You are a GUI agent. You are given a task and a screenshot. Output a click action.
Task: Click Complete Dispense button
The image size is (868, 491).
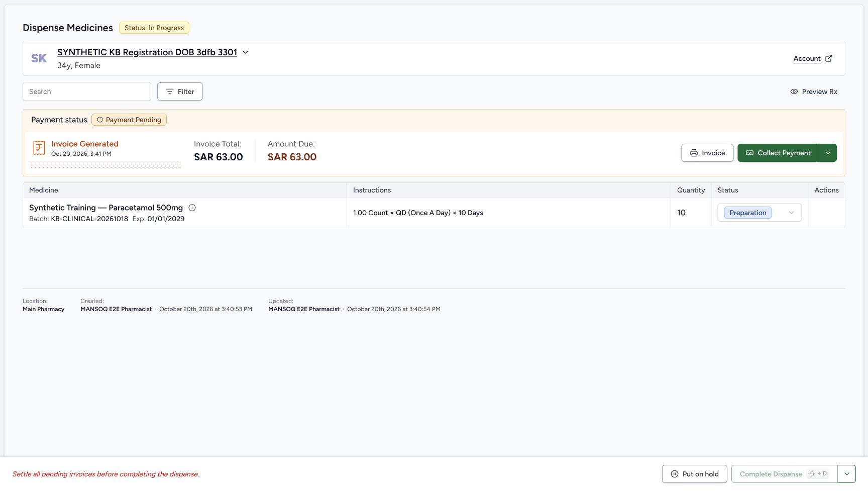784,474
